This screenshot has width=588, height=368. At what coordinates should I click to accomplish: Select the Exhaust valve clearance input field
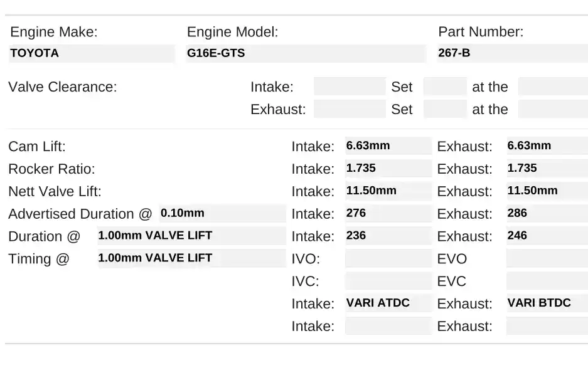pyautogui.click(x=349, y=109)
